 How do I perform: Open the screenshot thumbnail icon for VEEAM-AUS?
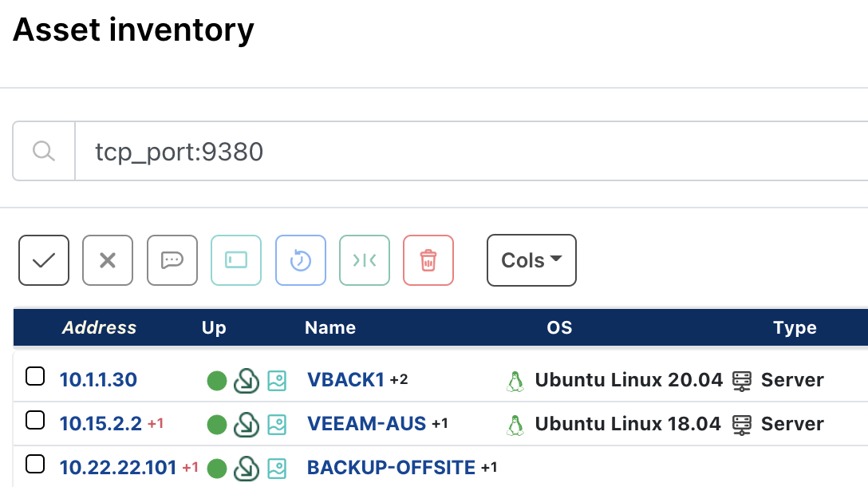click(277, 424)
